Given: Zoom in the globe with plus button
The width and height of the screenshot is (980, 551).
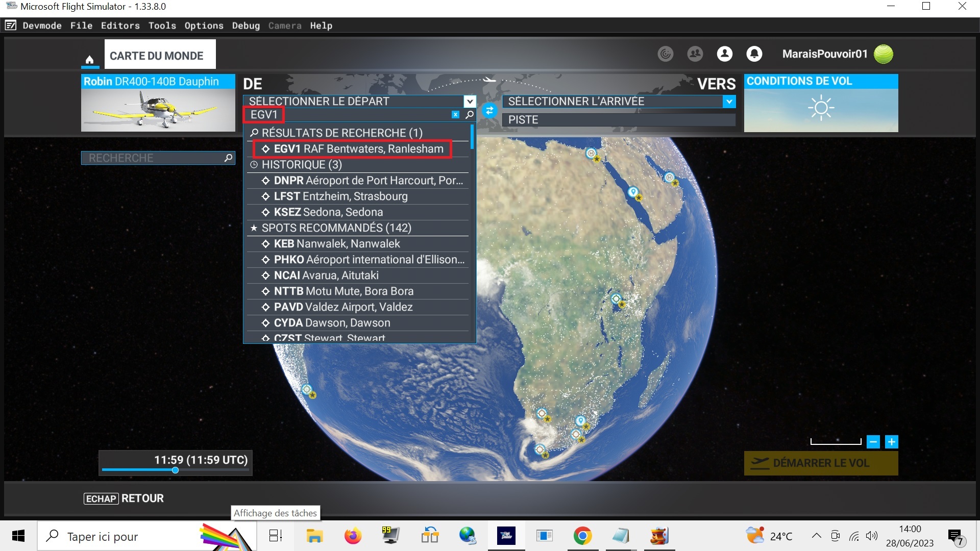Looking at the screenshot, I should pyautogui.click(x=891, y=442).
